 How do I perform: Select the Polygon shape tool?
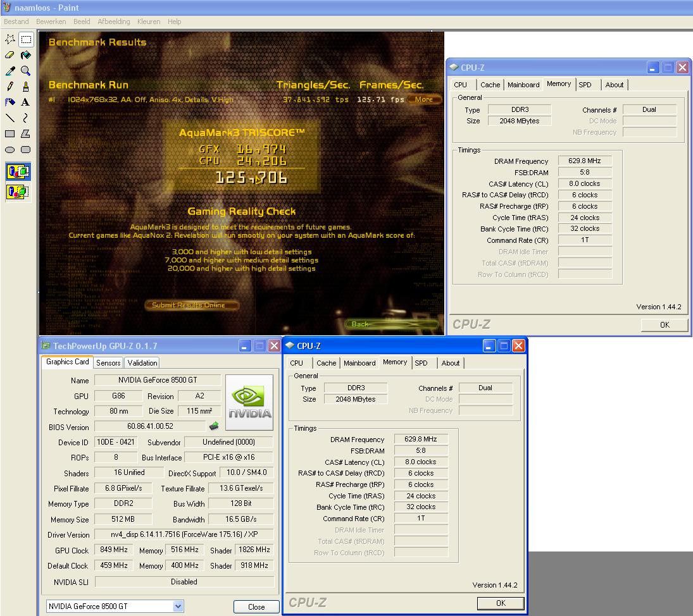click(x=26, y=133)
